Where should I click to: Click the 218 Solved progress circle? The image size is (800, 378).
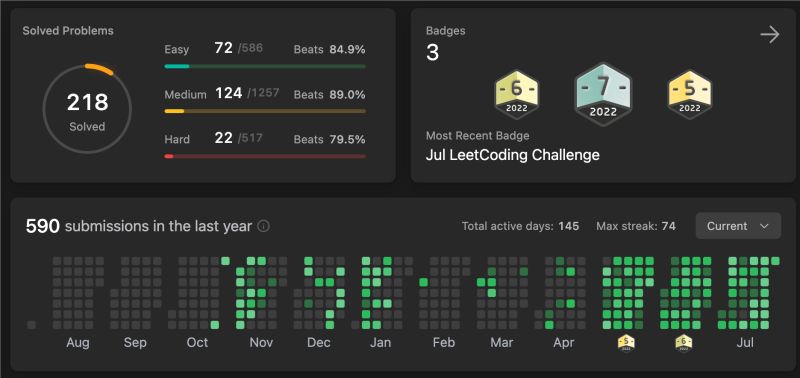[87, 109]
